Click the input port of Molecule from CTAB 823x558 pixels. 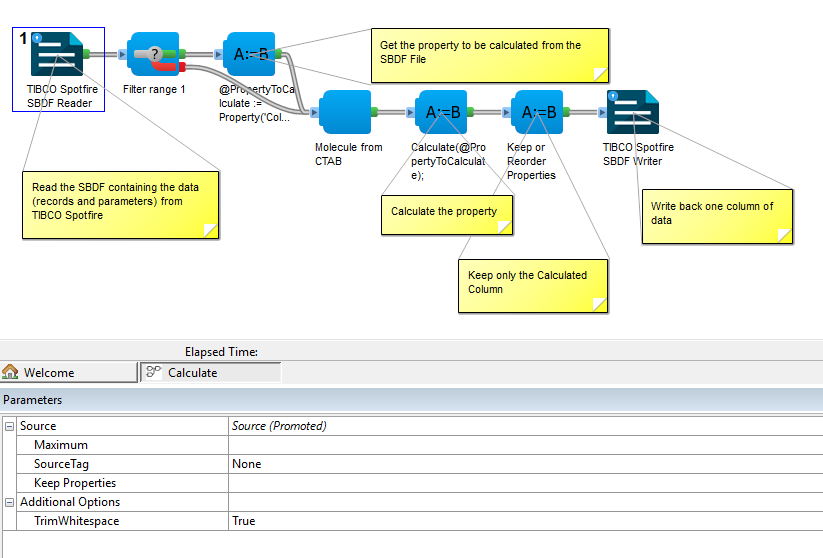(314, 112)
